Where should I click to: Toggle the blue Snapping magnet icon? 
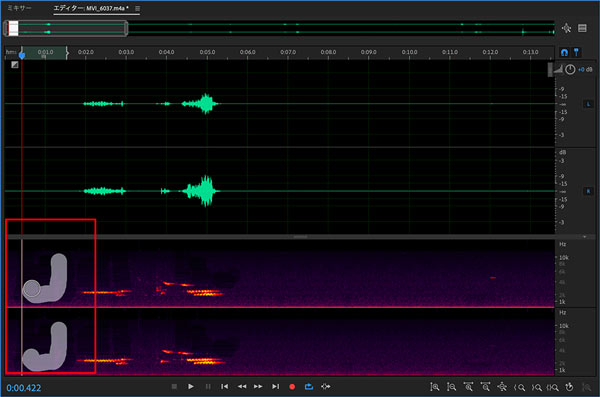[564, 52]
